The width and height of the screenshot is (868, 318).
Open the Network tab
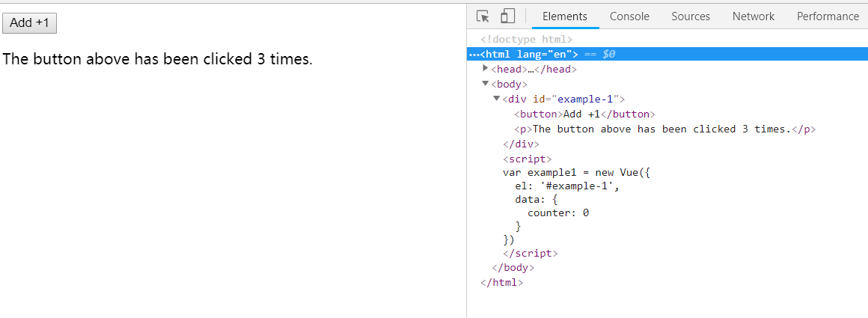tap(753, 16)
